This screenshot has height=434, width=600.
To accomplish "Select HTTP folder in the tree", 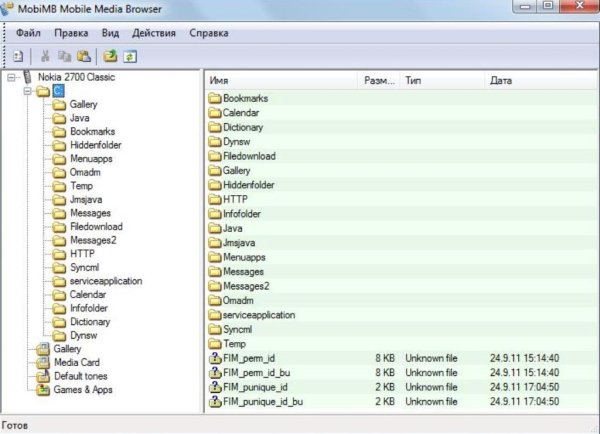I will 82,254.
